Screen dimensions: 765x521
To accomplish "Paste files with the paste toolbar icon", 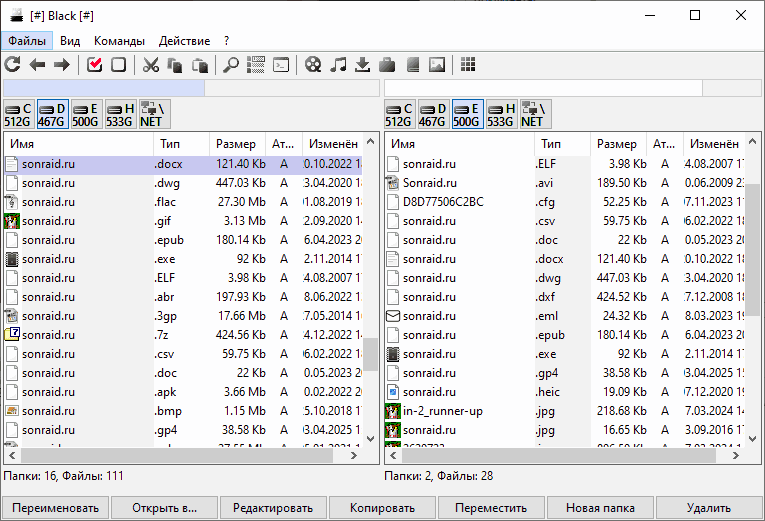I will (x=200, y=64).
